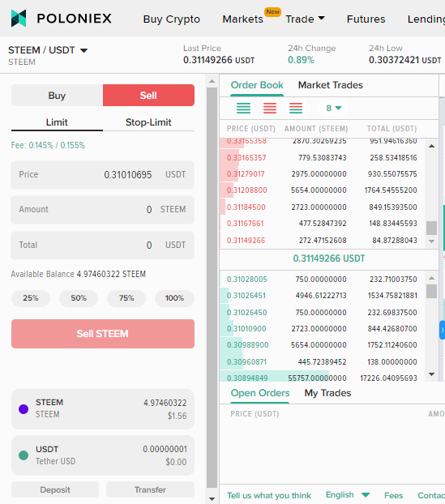The width and height of the screenshot is (445, 504).
Task: Click the Tell us what you think link
Action: [x=269, y=495]
